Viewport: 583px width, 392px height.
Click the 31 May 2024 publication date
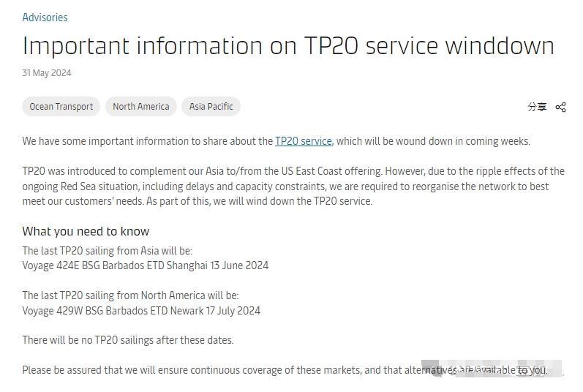[47, 73]
